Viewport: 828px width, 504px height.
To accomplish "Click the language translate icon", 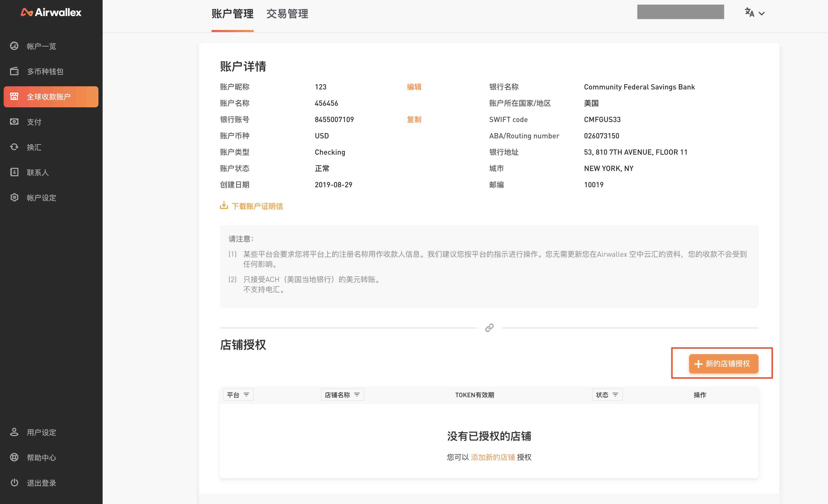I will [x=749, y=12].
